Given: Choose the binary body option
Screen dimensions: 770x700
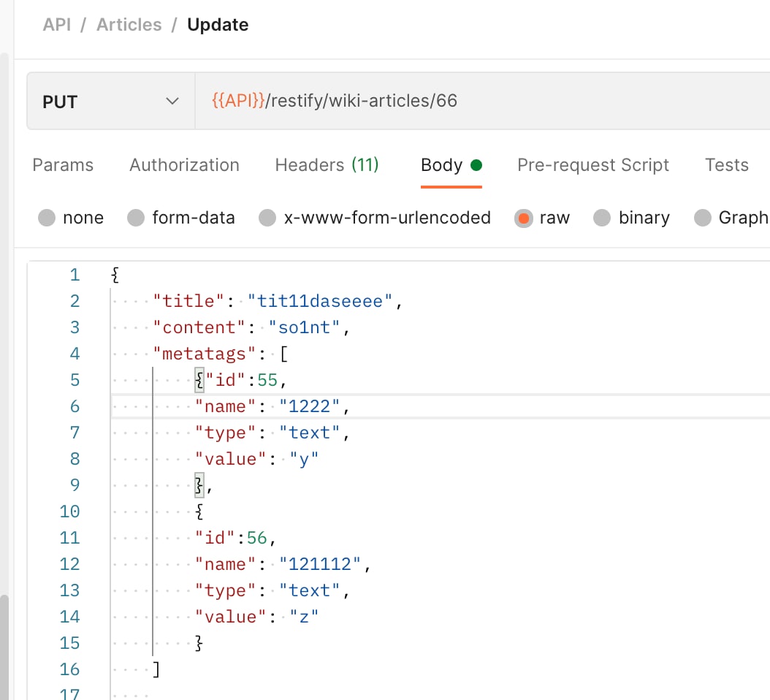Looking at the screenshot, I should 602,218.
